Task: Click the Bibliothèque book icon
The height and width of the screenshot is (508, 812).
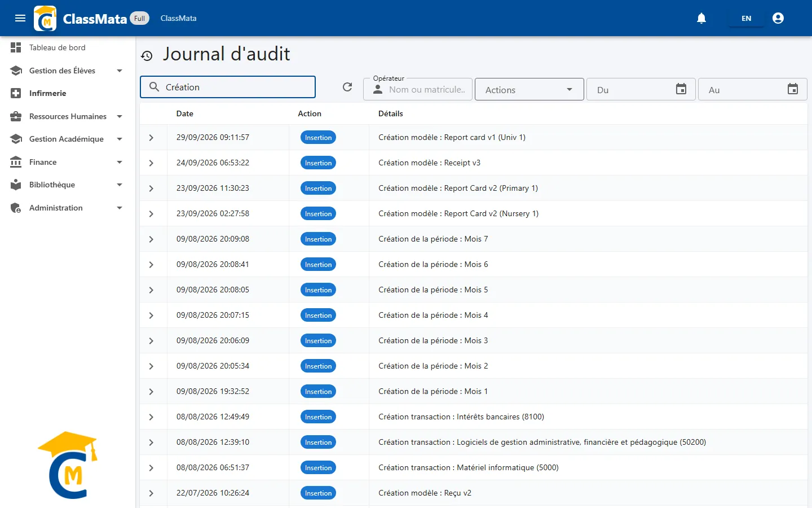Action: point(16,185)
